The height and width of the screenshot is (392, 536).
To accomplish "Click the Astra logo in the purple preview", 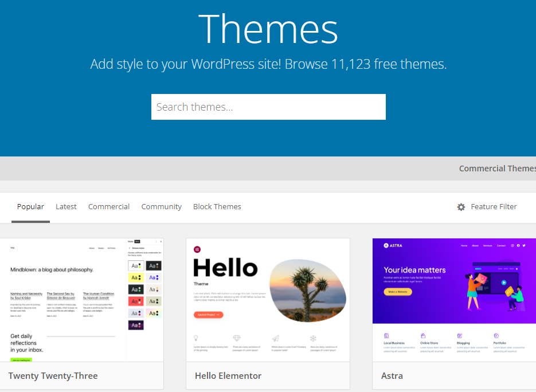I will pyautogui.click(x=393, y=245).
